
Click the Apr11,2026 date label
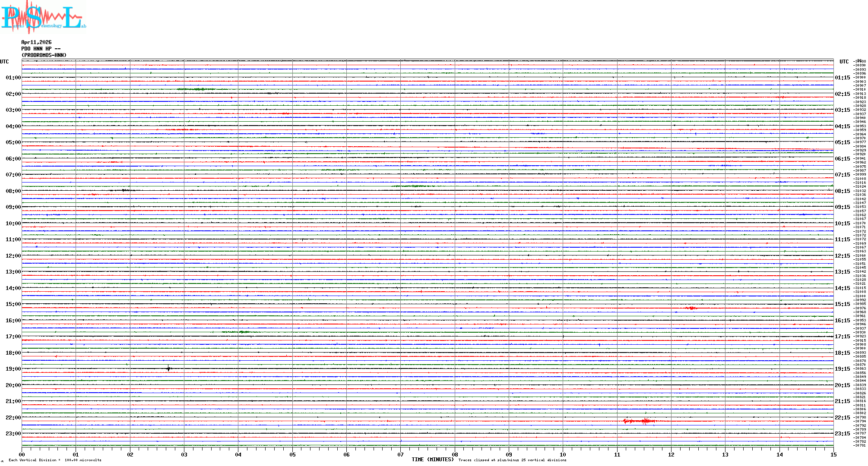click(36, 42)
